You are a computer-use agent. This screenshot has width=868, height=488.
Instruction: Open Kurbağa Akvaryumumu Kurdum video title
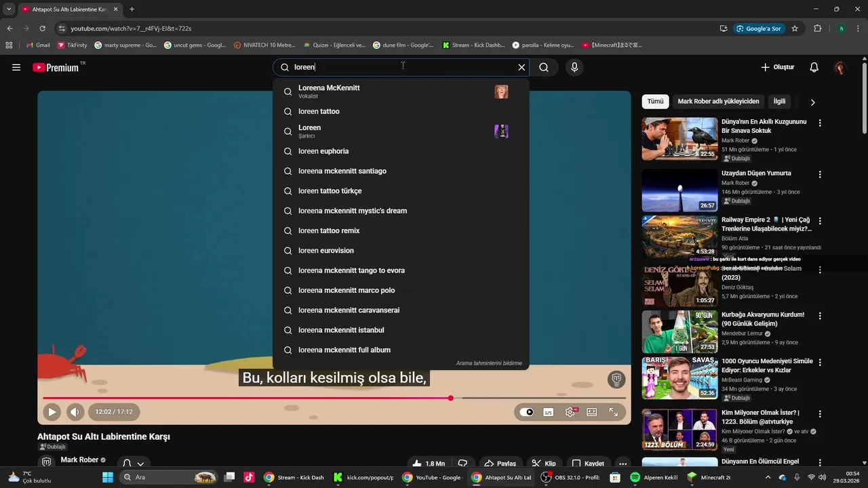[x=763, y=319]
